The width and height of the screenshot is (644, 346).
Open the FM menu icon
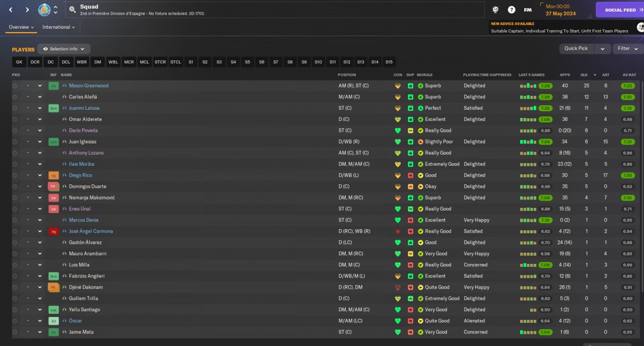coord(528,10)
